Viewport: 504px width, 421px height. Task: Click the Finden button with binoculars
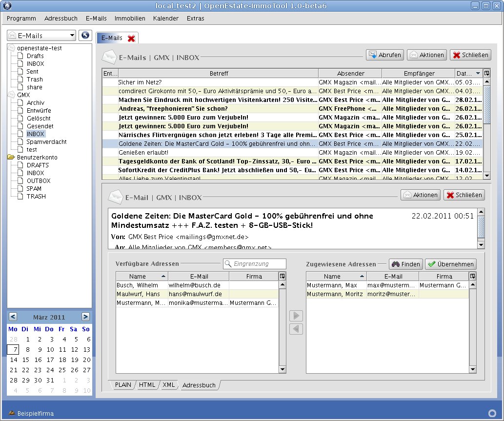(405, 264)
